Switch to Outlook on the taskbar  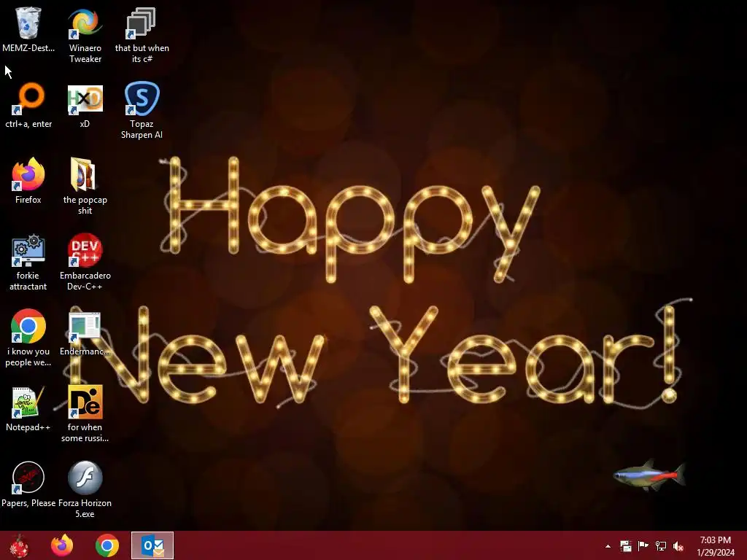152,545
